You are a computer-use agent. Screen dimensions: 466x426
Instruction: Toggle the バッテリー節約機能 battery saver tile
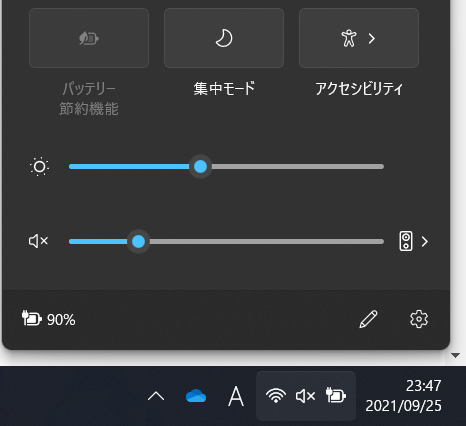click(x=89, y=38)
